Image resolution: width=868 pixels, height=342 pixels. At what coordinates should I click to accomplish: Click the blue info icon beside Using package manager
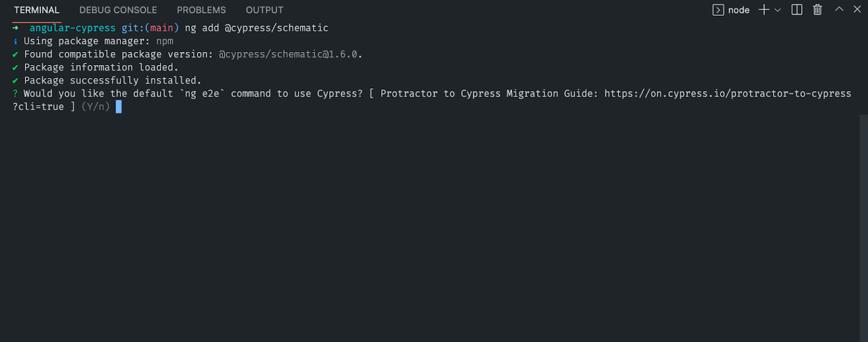point(15,41)
